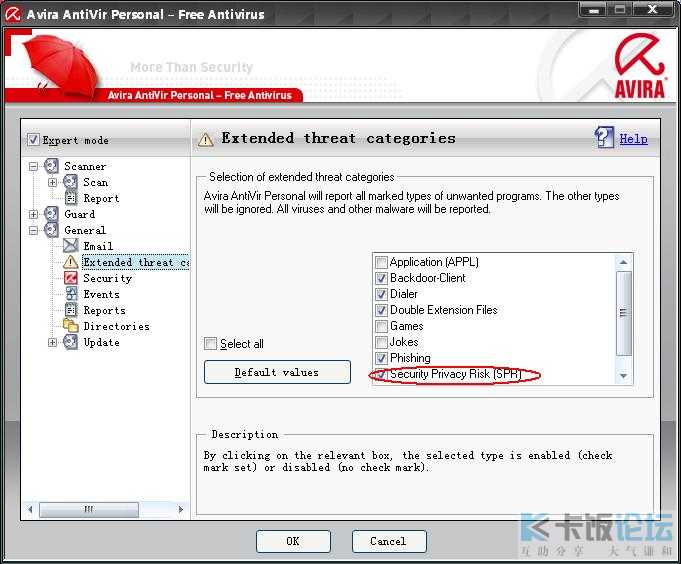Screen dimensions: 681x564
Task: Click the Reports icon in tree
Action: tap(71, 310)
